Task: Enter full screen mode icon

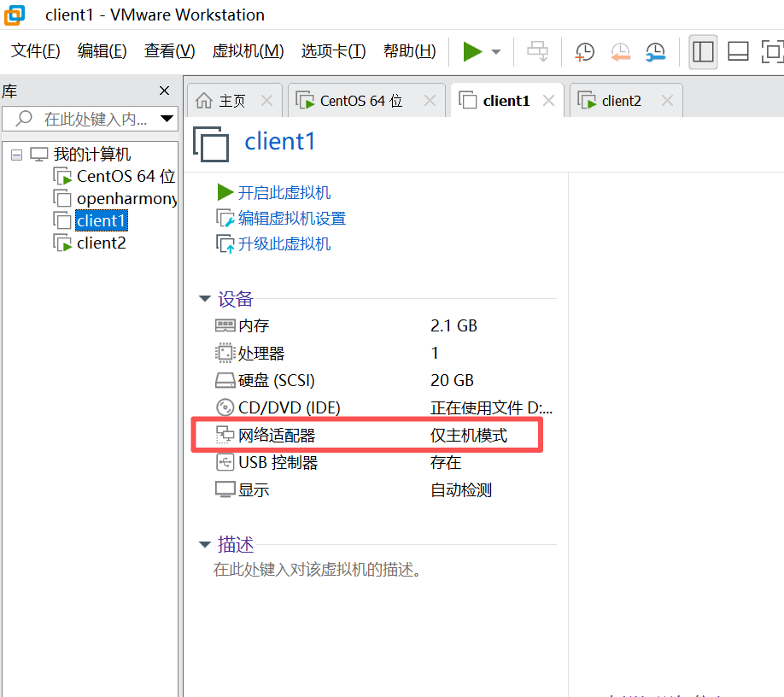Action: click(x=772, y=51)
